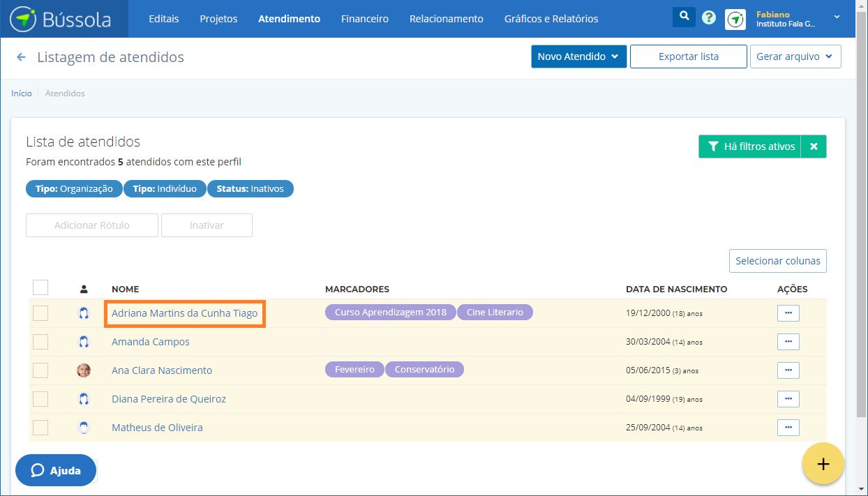Screen dimensions: 868x496
Task: Open actions menu for Diana Pereira de Queiroz
Action: tap(788, 399)
